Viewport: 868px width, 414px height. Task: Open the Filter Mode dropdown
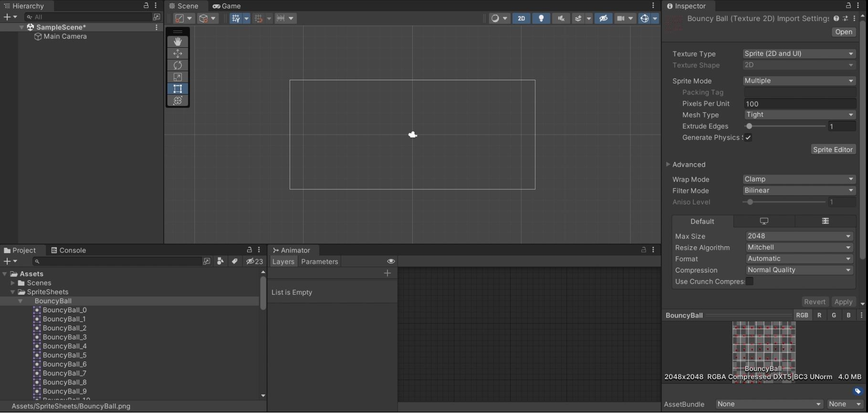point(799,191)
